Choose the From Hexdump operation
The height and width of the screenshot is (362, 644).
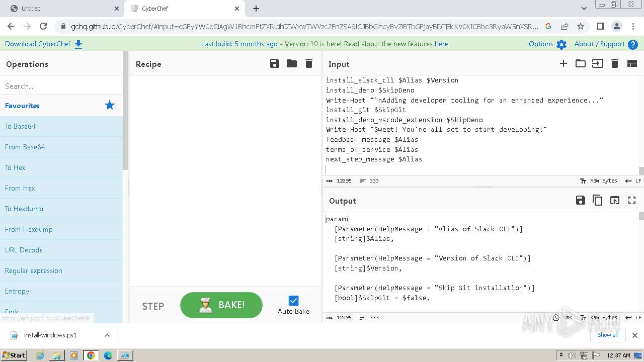coord(61,229)
